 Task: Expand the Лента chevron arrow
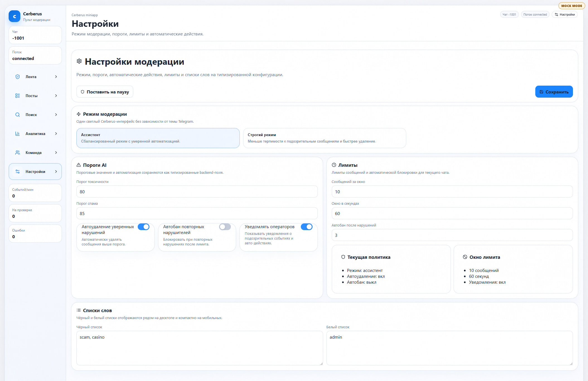(56, 77)
